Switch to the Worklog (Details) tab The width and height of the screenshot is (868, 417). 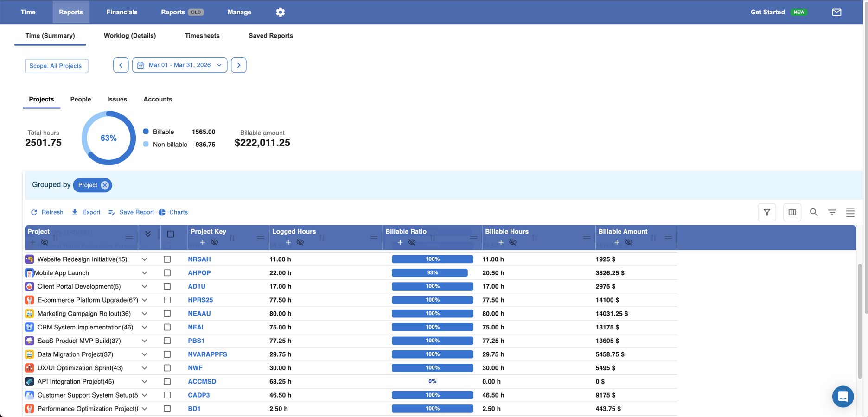tap(129, 36)
